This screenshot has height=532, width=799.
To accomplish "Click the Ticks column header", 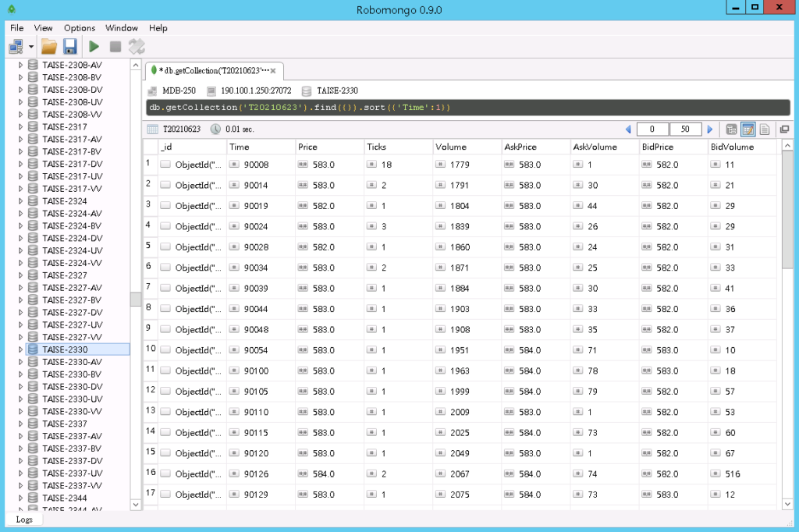I will point(399,147).
